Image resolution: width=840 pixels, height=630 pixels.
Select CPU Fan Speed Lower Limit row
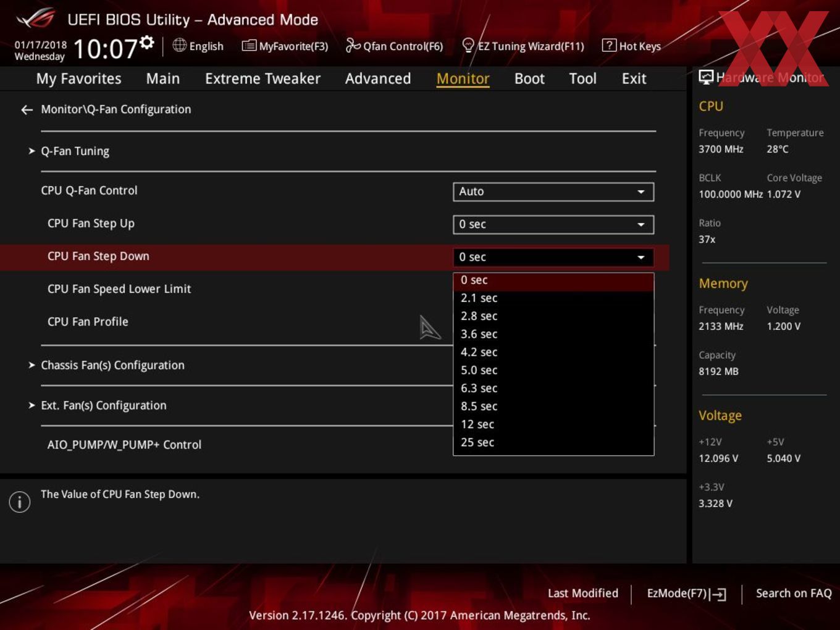click(119, 289)
